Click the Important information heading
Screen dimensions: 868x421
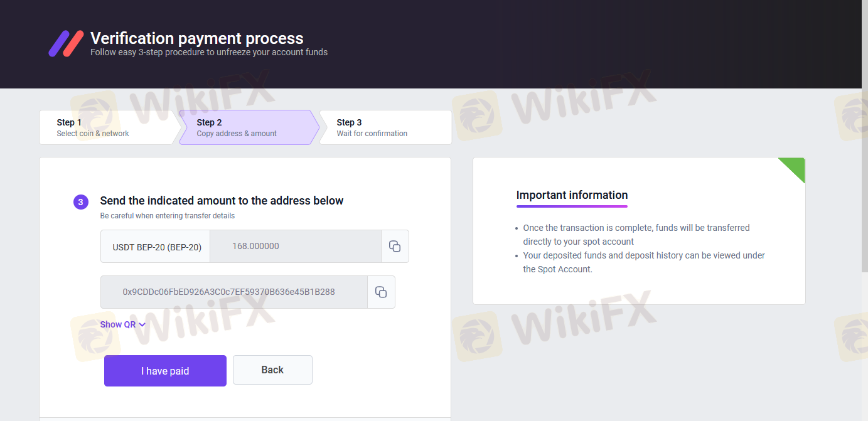pos(572,195)
